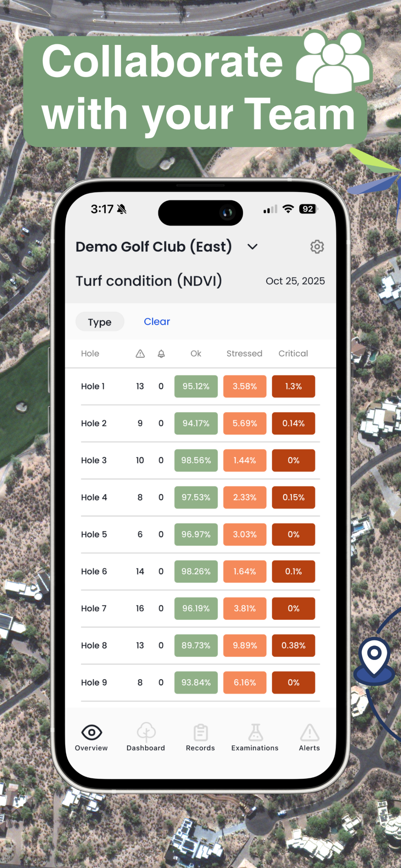
Task: Switch to the Overview tab label
Action: point(91,748)
